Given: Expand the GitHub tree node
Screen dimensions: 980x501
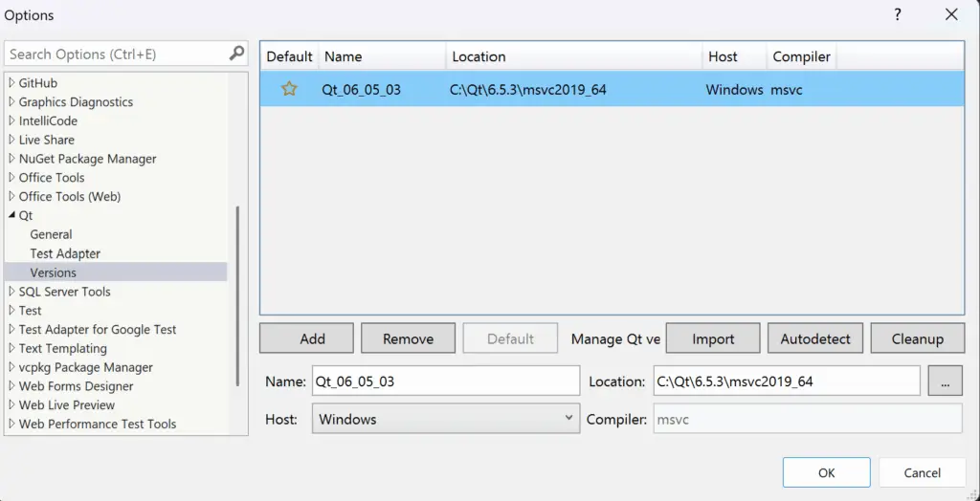Looking at the screenshot, I should point(11,83).
